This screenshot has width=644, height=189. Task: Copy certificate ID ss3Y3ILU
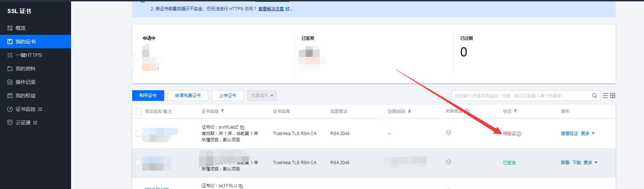(x=241, y=186)
